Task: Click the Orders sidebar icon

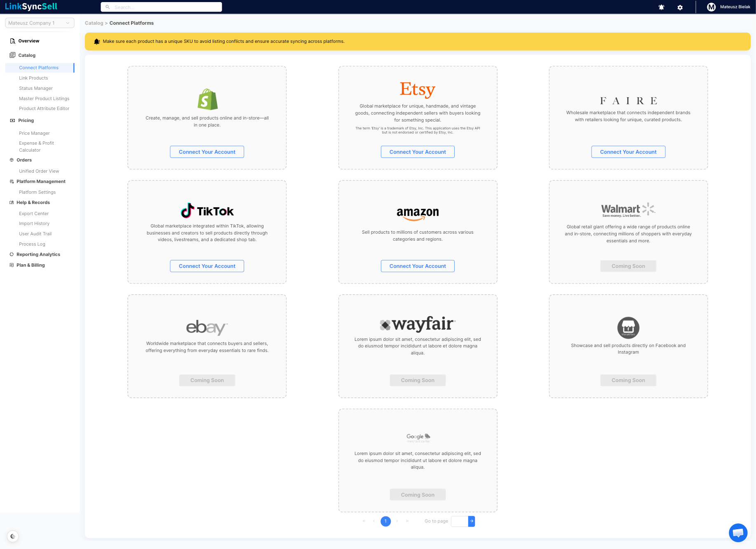Action: pyautogui.click(x=12, y=160)
